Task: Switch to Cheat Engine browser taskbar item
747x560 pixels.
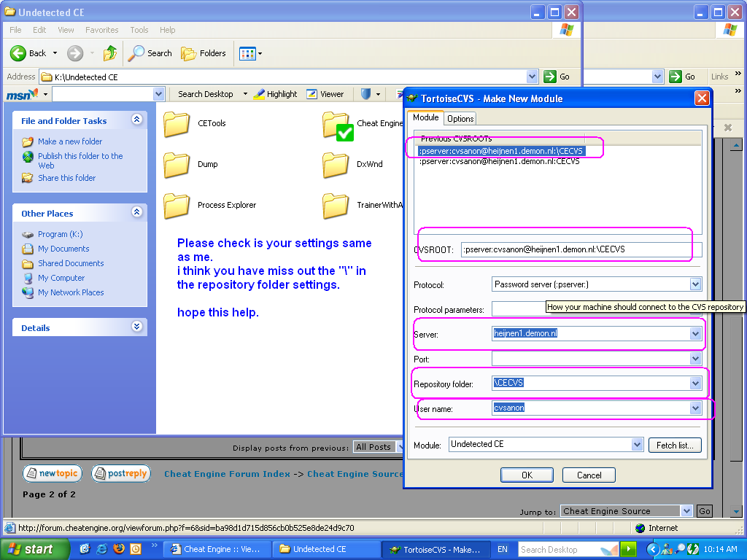Action: (x=217, y=550)
